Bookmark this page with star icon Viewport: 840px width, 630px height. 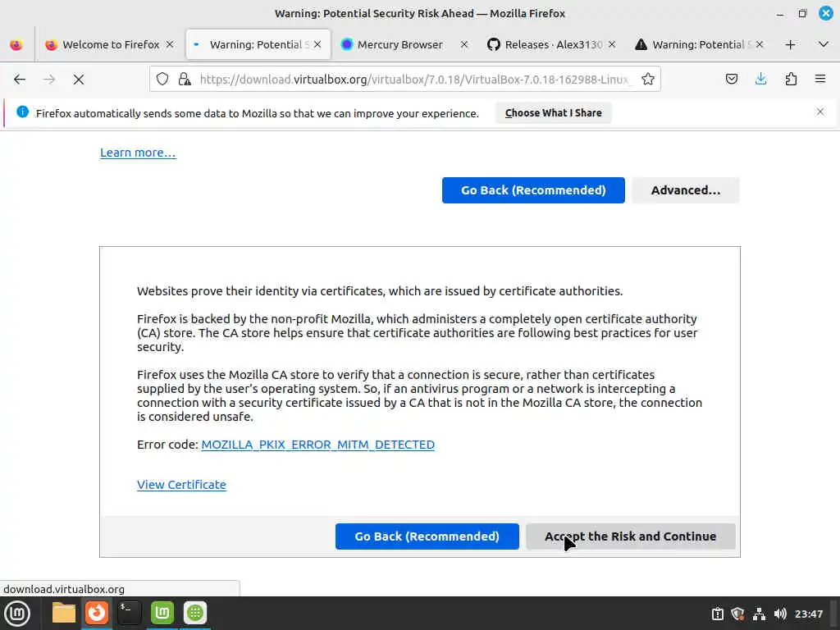[648, 80]
